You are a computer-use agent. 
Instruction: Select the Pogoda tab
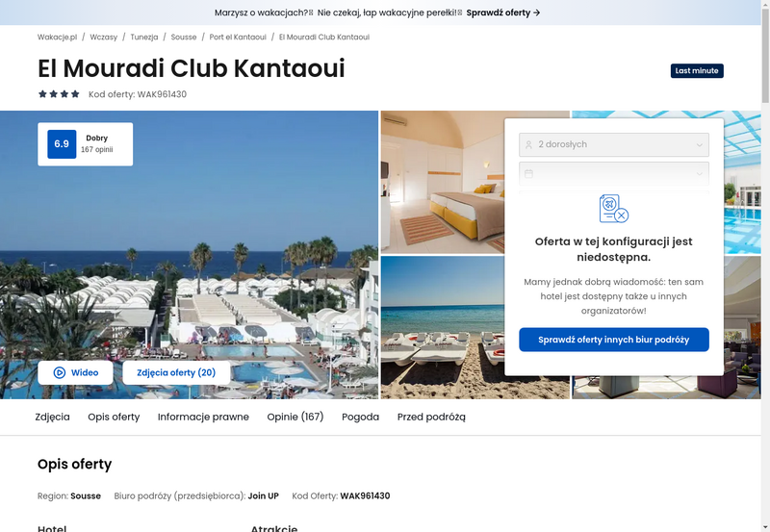pos(360,417)
